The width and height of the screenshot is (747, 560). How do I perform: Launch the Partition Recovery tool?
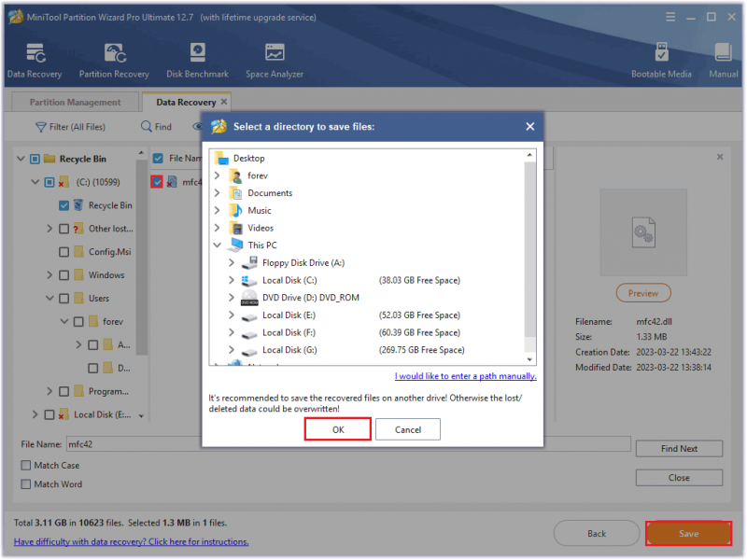115,53
